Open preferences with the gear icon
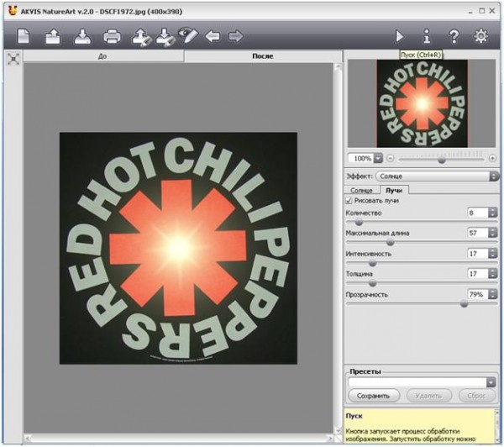Viewport: 504px width, 447px height. click(480, 36)
